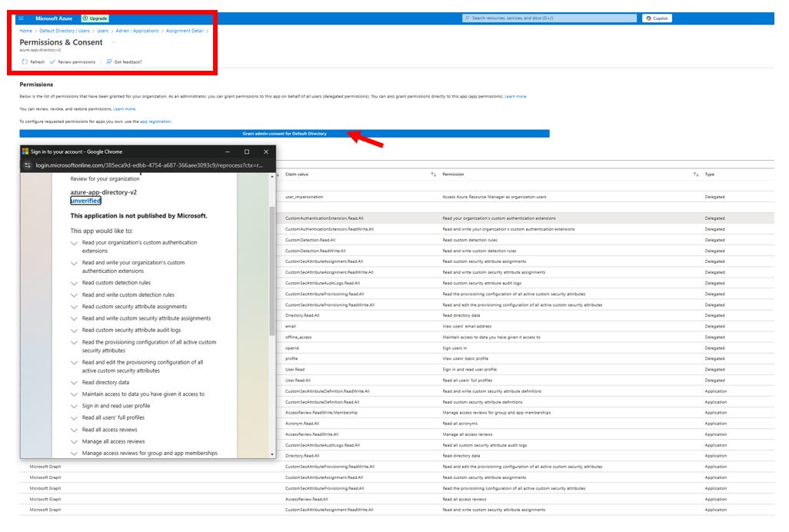Expand 'Manage access reviews for group and app memberships'

[x=74, y=454]
